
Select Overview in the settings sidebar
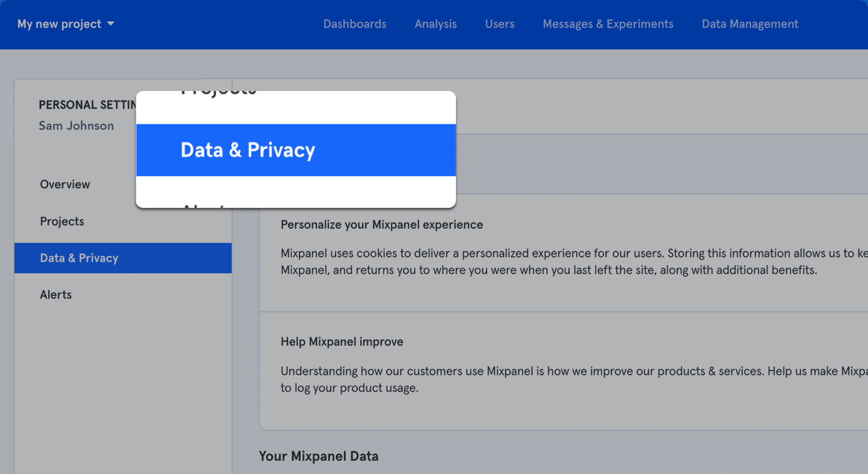65,185
